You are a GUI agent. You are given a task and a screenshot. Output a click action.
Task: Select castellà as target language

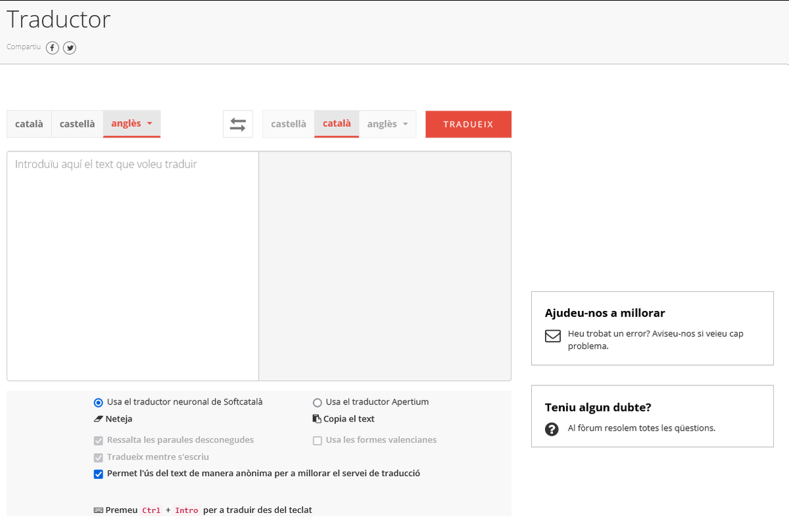click(x=289, y=124)
